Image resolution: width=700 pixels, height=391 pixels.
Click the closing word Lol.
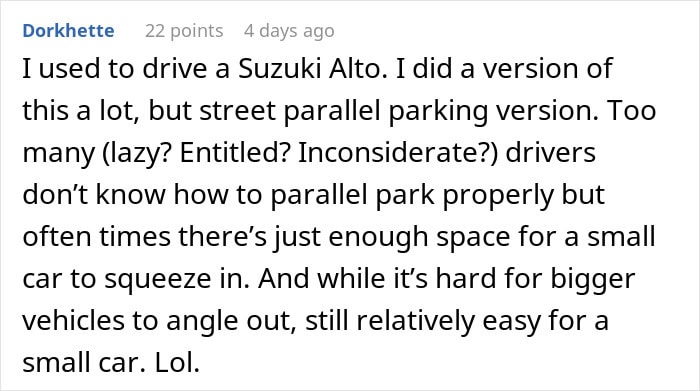[x=177, y=362]
